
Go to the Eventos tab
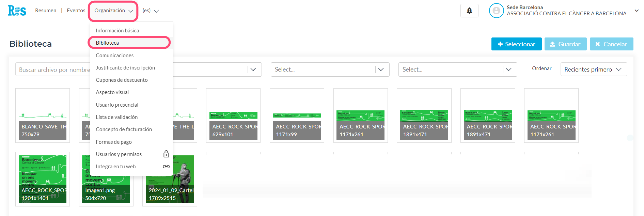pos(76,11)
